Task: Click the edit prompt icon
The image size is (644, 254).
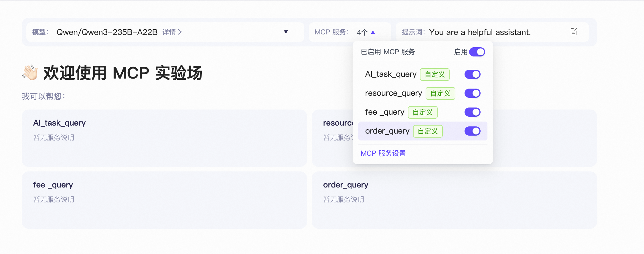Action: tap(573, 32)
